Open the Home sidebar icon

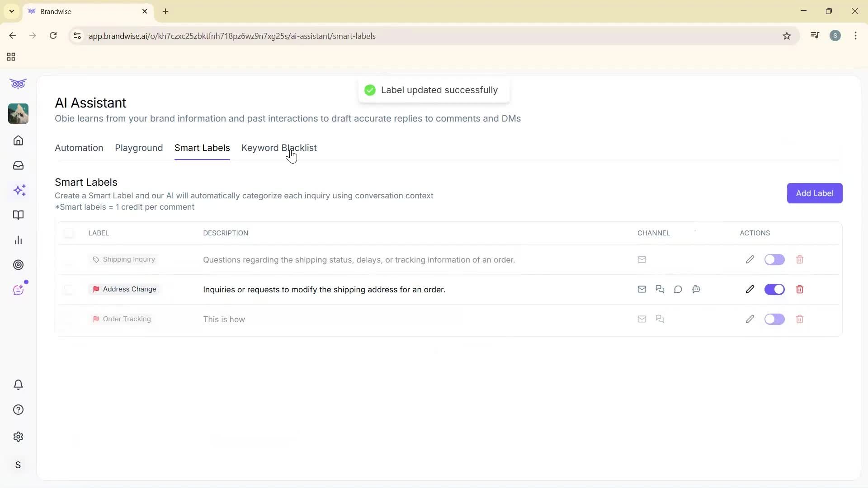click(18, 141)
